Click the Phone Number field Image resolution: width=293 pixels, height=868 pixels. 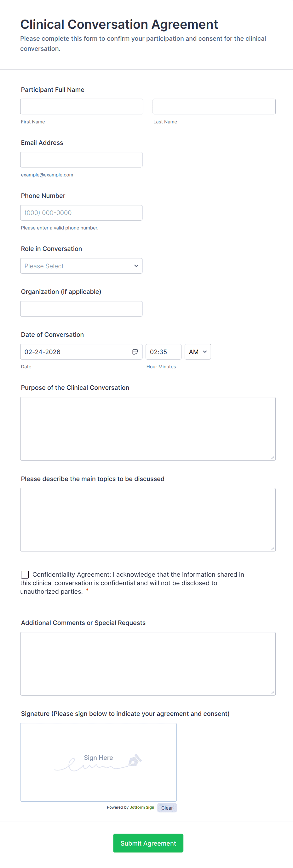point(81,213)
